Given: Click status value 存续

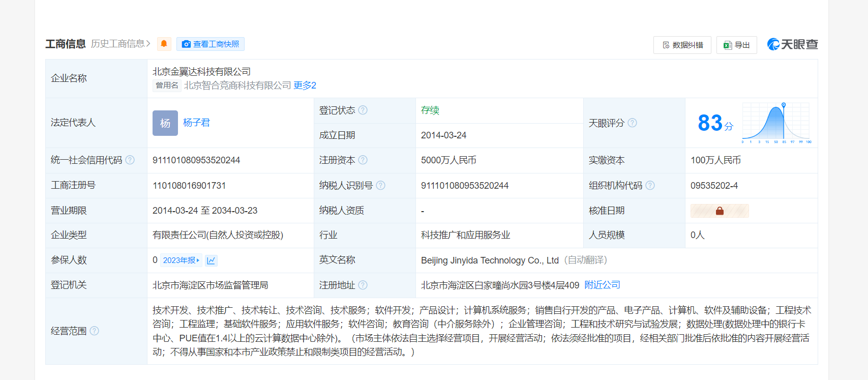Looking at the screenshot, I should pyautogui.click(x=430, y=110).
